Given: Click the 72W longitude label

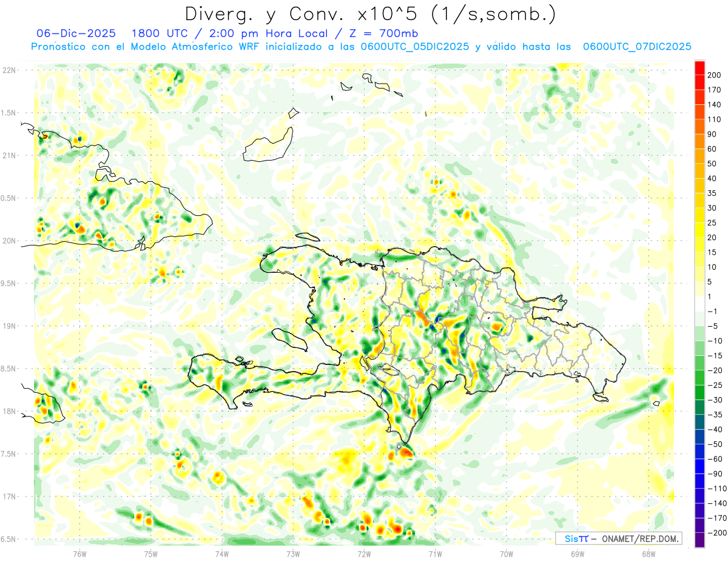Looking at the screenshot, I should [x=364, y=554].
